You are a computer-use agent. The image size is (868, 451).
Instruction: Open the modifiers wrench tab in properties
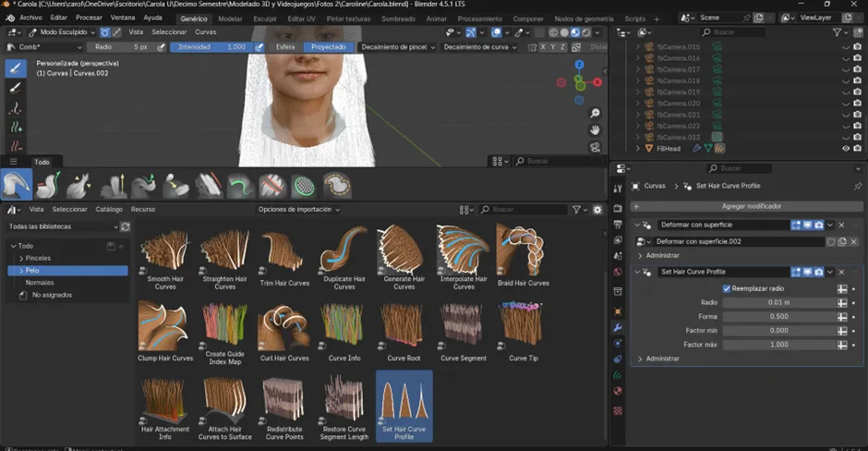tap(618, 328)
